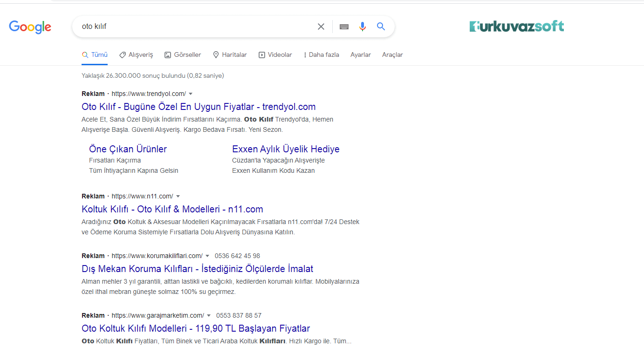This screenshot has height=361, width=644.
Task: Select the Tümü tab
Action: (x=95, y=54)
